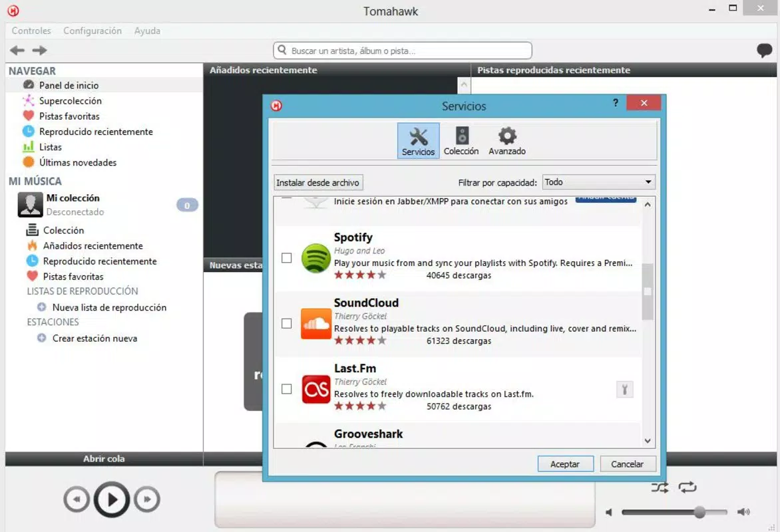Enable the SoundCloud service checkbox
This screenshot has height=532, width=780.
tap(287, 323)
